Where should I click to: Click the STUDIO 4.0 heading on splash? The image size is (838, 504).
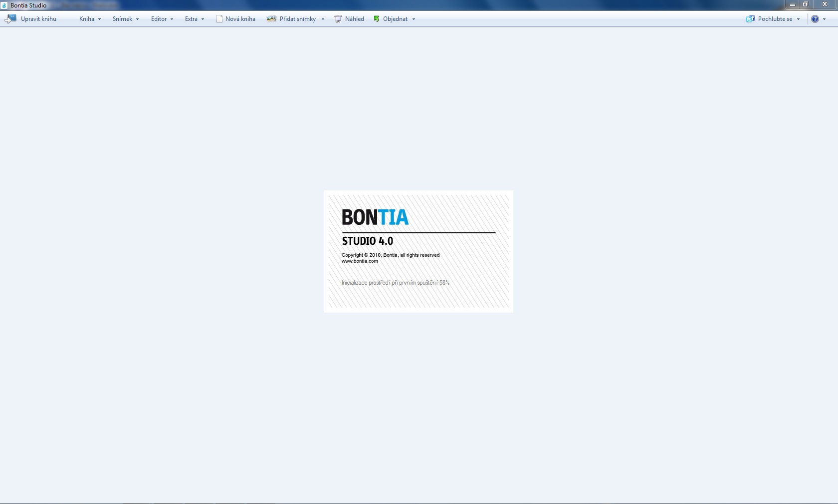(x=368, y=241)
